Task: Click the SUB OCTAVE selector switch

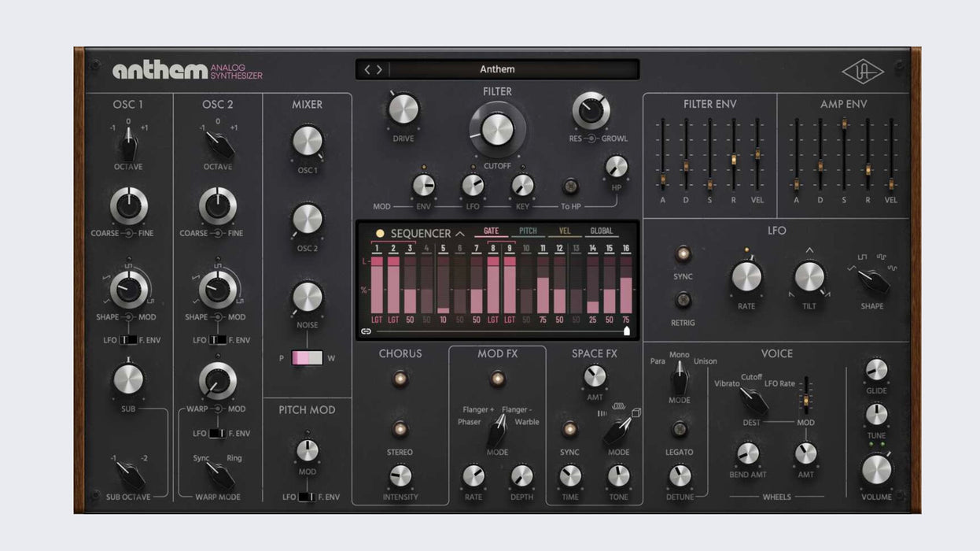Action: point(128,475)
